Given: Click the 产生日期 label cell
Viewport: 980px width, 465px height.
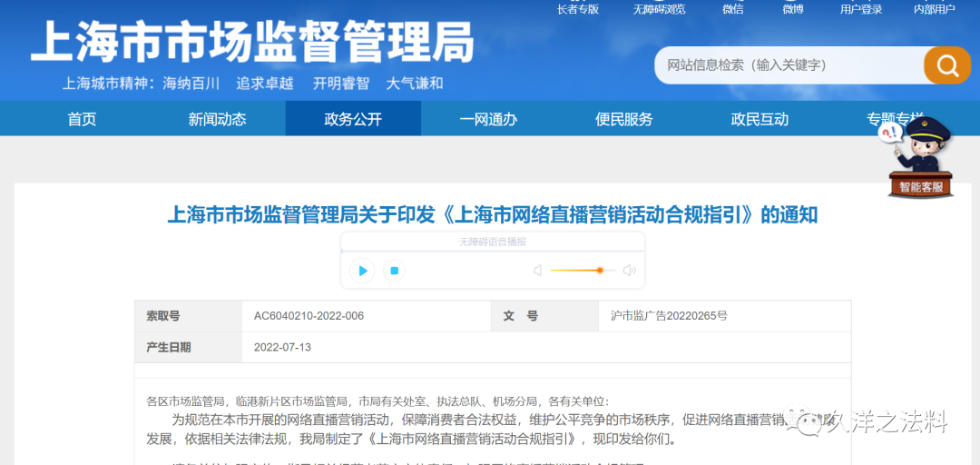Looking at the screenshot, I should tap(188, 347).
